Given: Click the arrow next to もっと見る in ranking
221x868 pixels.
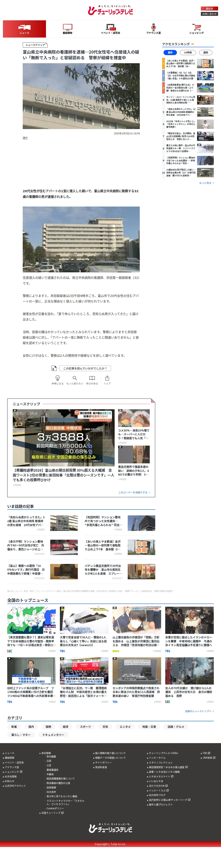Looking at the screenshot, I should point(213,183).
